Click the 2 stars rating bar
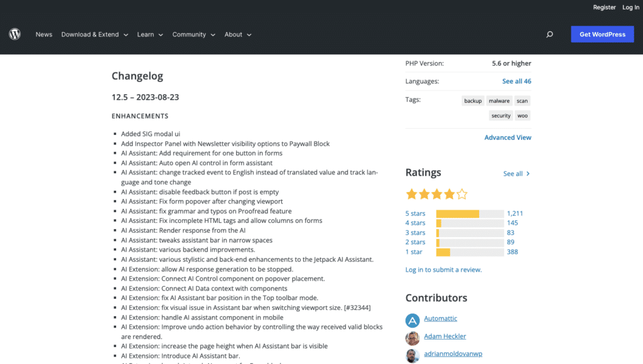 [x=470, y=242]
